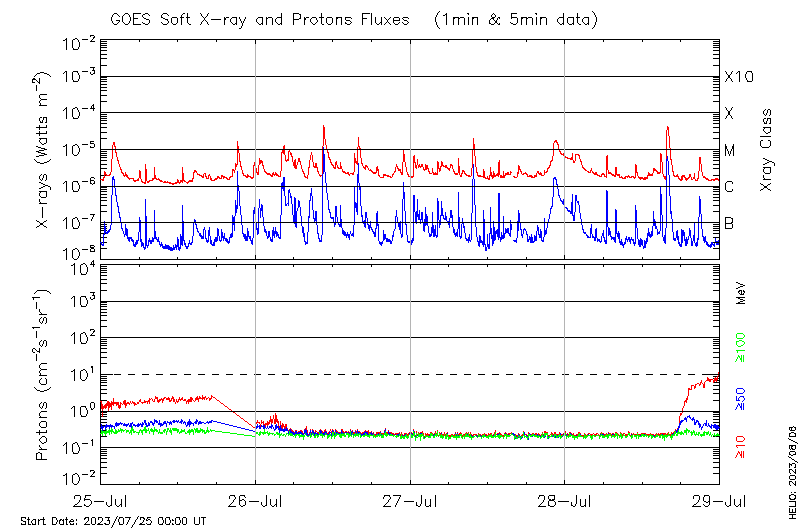
Task: Click the Start Date 2023/07/25 text
Action: [113, 521]
